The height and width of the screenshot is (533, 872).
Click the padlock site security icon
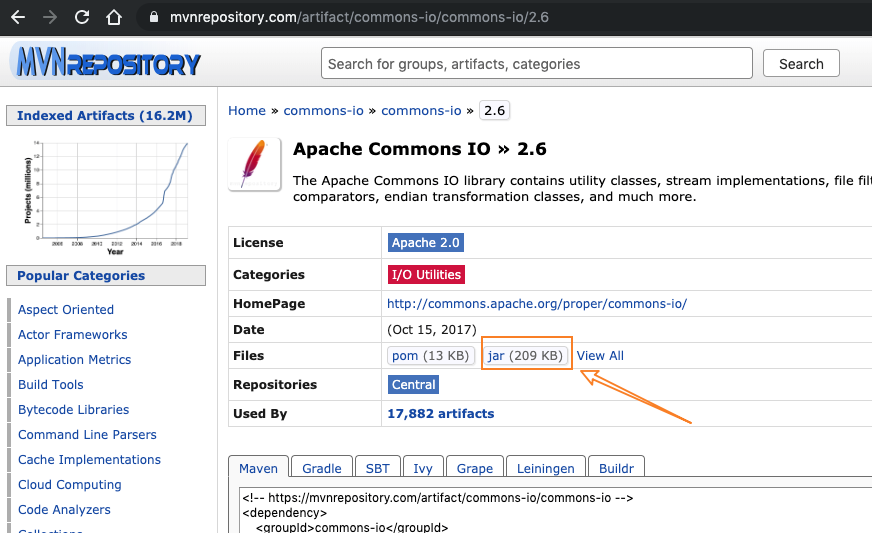point(154,17)
